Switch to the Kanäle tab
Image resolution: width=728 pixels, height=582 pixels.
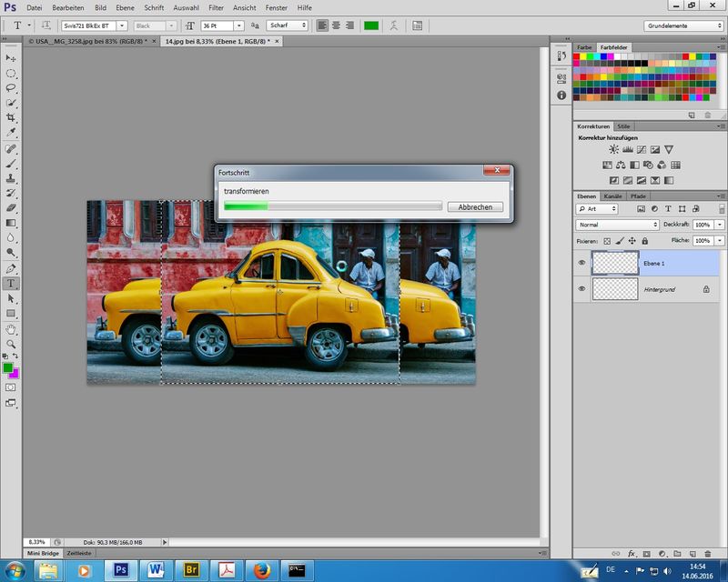(613, 196)
